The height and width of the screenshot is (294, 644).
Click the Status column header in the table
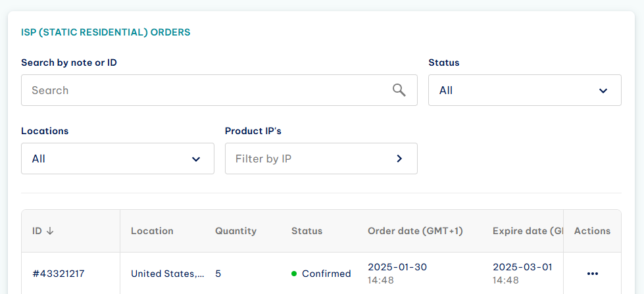pos(307,231)
